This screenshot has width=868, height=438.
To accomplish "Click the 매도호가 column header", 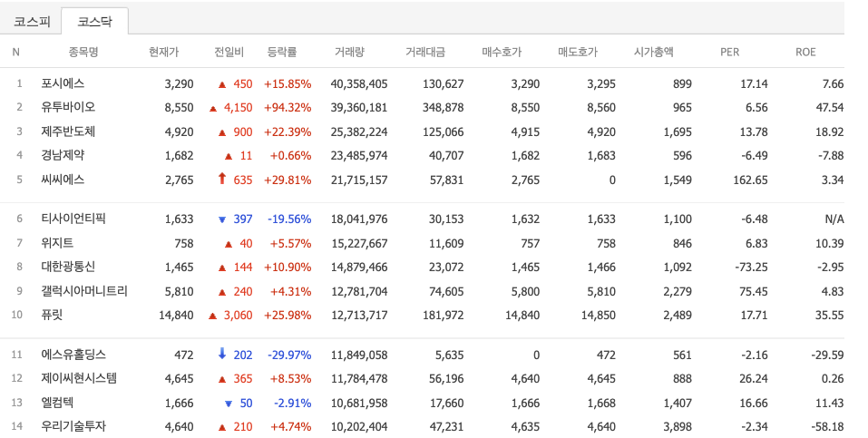I will point(578,52).
